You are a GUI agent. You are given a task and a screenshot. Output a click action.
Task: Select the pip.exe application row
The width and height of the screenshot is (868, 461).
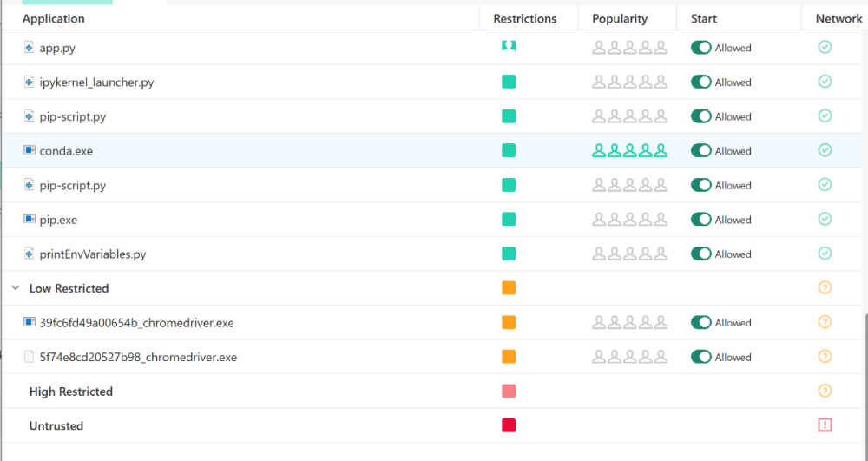click(x=58, y=220)
